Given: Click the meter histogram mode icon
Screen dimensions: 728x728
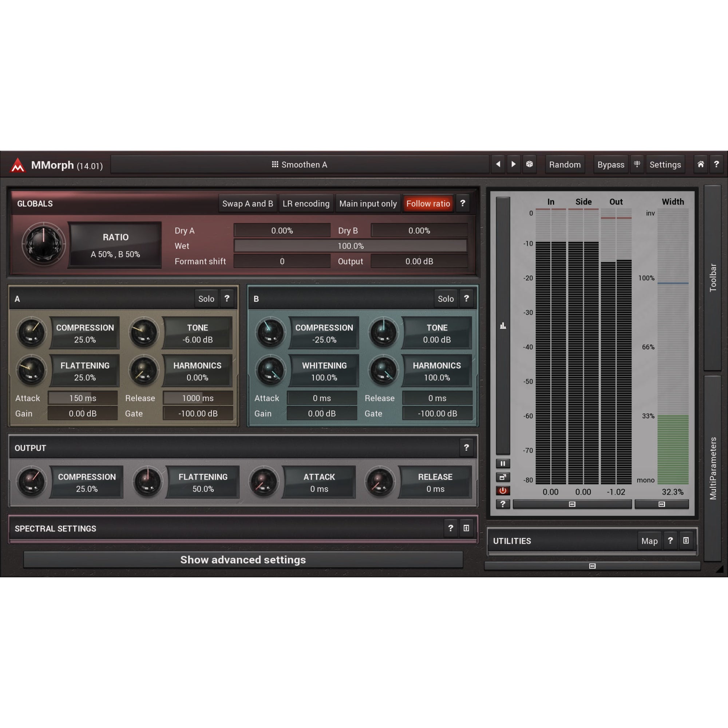Looking at the screenshot, I should (x=503, y=325).
